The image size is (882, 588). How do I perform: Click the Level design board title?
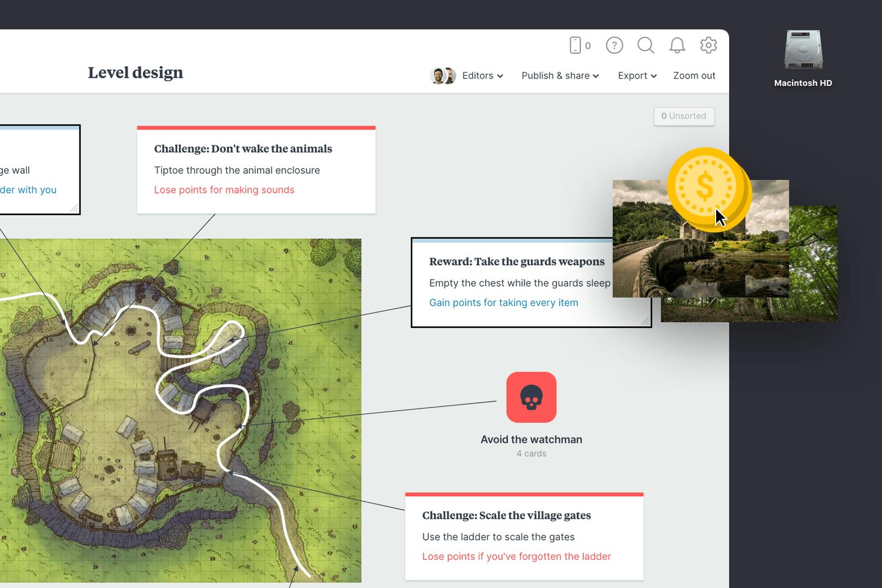tap(136, 73)
